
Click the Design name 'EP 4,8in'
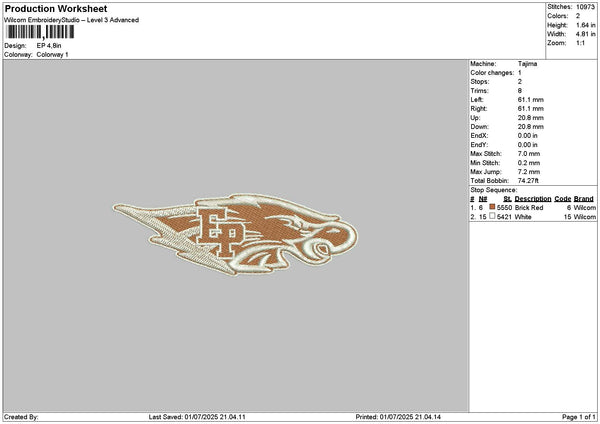[49, 46]
